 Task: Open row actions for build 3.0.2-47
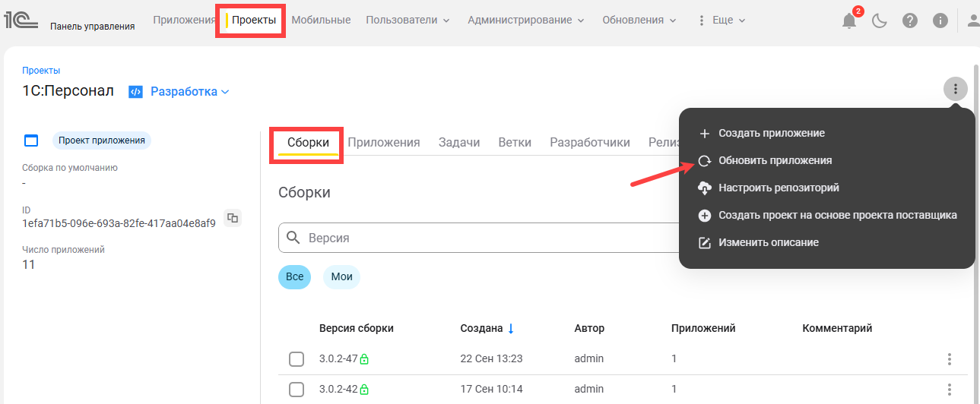(x=949, y=359)
